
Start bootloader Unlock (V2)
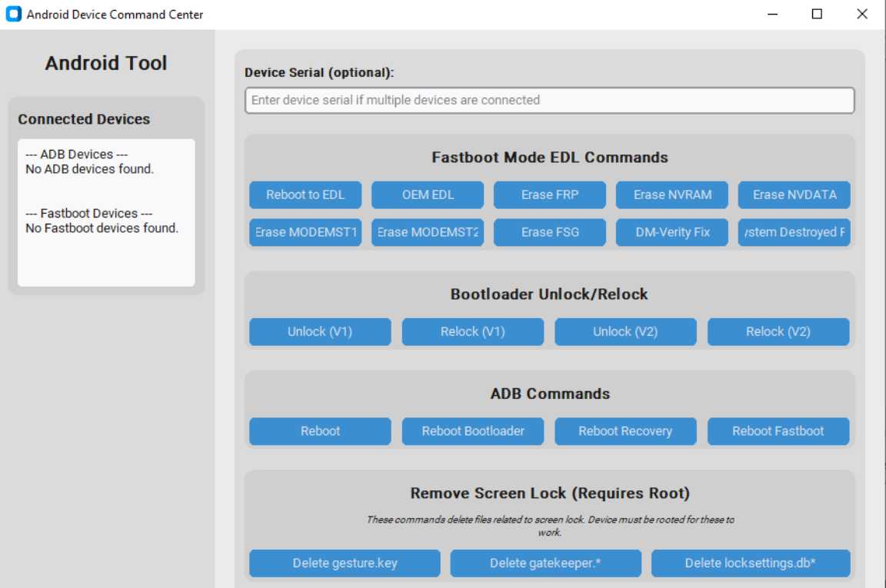pos(625,331)
